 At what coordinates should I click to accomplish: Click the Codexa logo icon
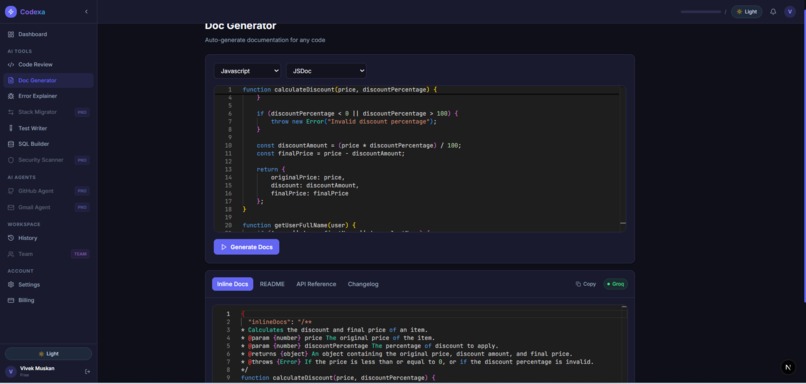tap(11, 12)
